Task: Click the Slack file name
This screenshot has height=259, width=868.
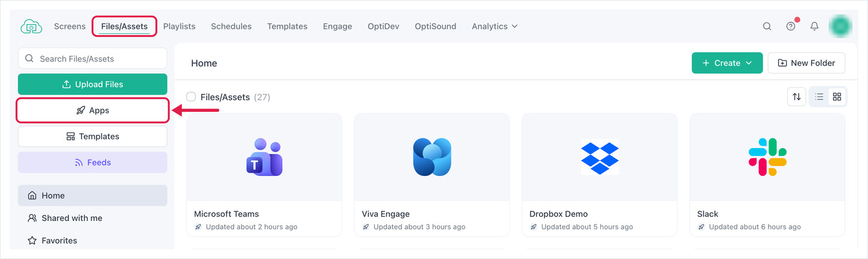Action: 708,214
